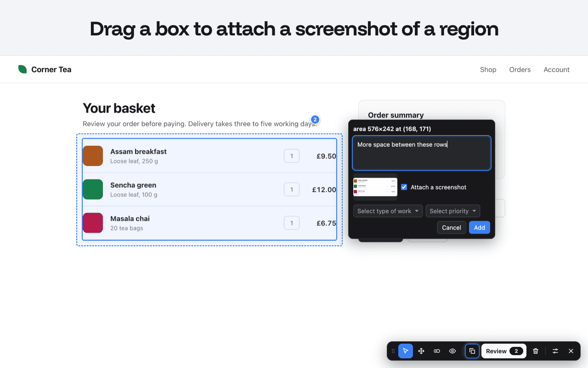Click the Cancel button in the popup
This screenshot has width=588, height=368.
click(x=452, y=228)
